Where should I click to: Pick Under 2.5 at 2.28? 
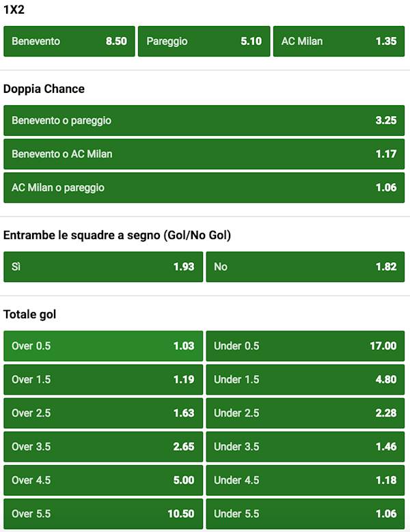[x=305, y=412]
